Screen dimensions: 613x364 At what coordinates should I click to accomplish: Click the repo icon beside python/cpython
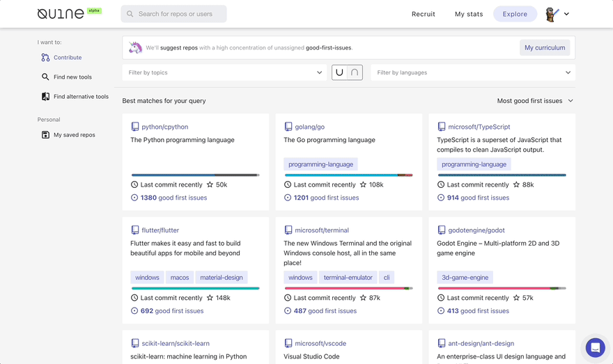tap(135, 127)
